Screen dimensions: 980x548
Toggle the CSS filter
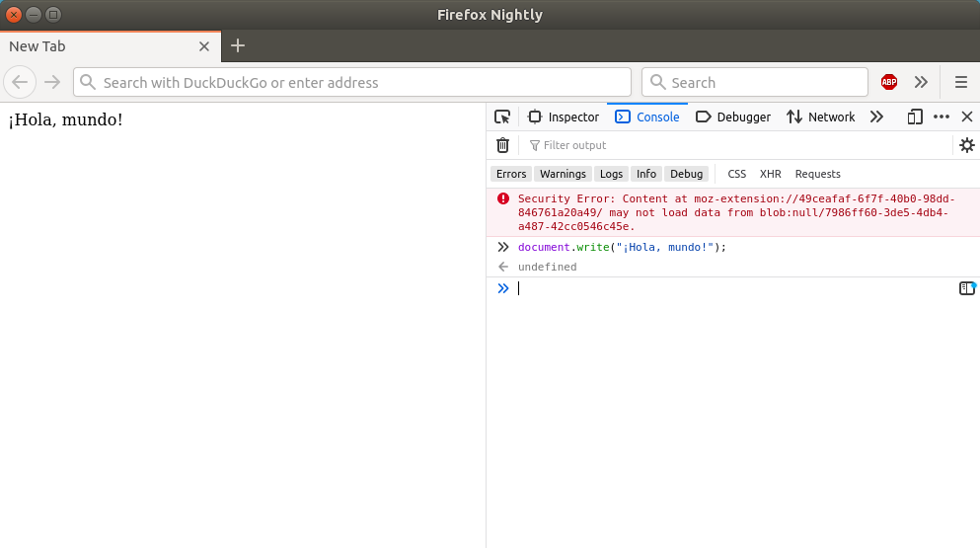737,174
